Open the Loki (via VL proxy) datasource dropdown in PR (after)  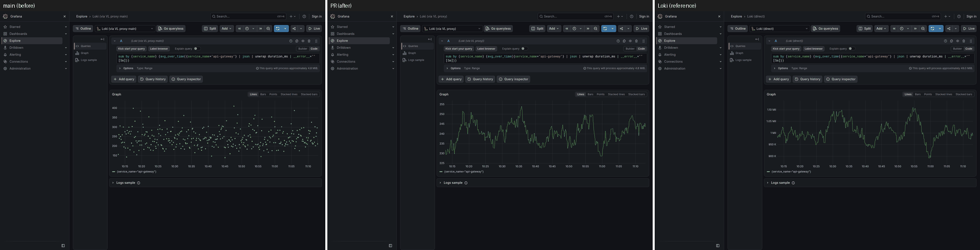tap(452, 29)
